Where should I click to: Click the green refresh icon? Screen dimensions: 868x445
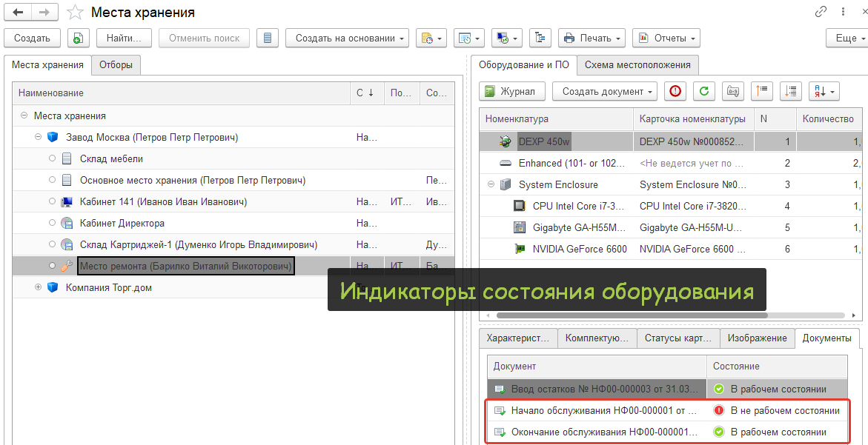(x=703, y=91)
